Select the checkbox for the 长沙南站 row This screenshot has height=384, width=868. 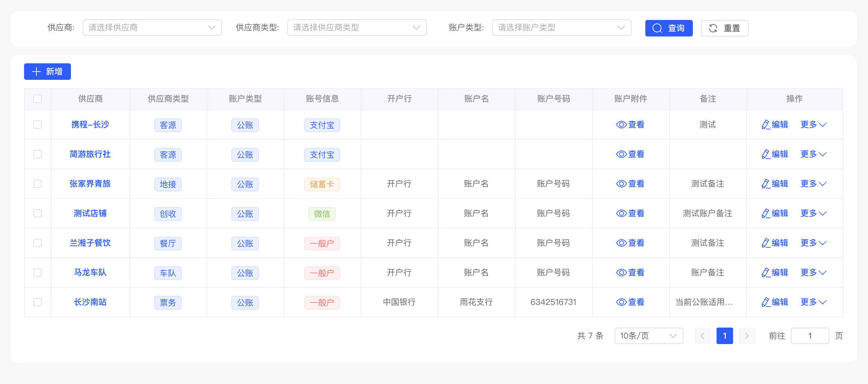click(x=38, y=302)
